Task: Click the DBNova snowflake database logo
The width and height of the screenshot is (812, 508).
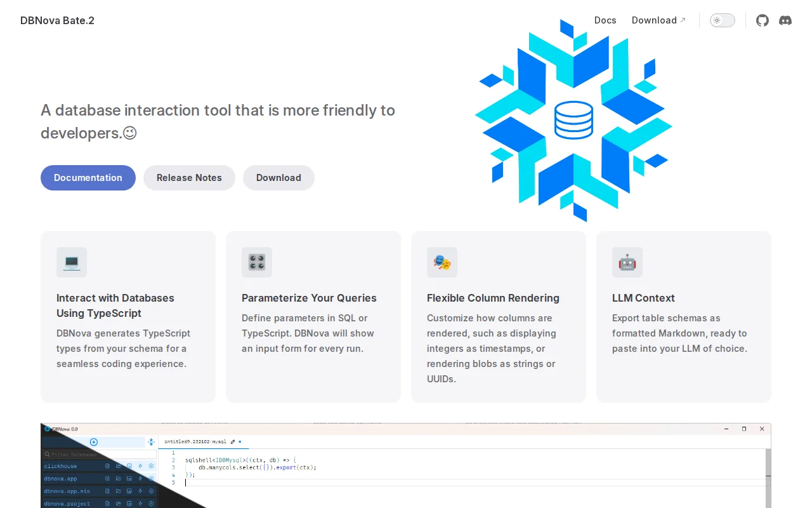Action: [x=573, y=120]
